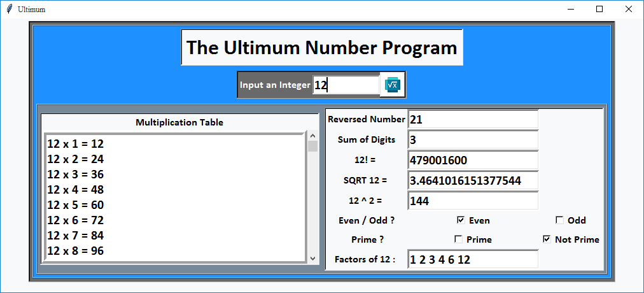Image resolution: width=644 pixels, height=293 pixels.
Task: Click the Reversed Number label
Action: (x=367, y=119)
